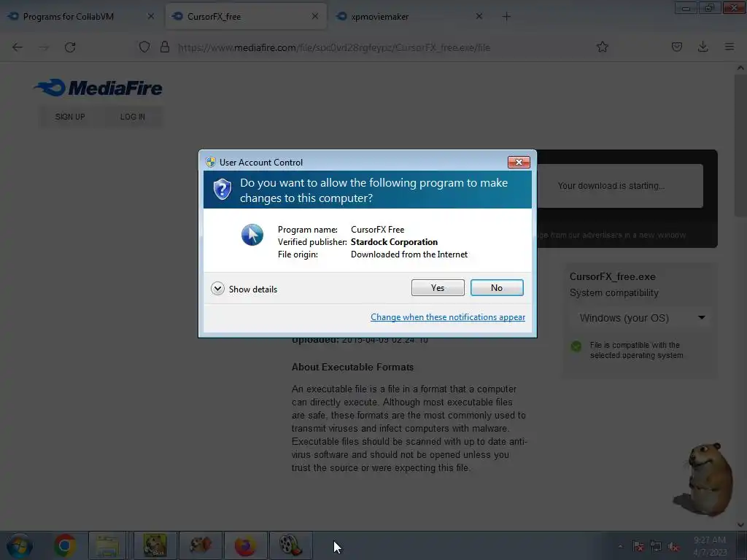The width and height of the screenshot is (747, 560).
Task: Show hidden tray icons arrow
Action: click(x=620, y=547)
